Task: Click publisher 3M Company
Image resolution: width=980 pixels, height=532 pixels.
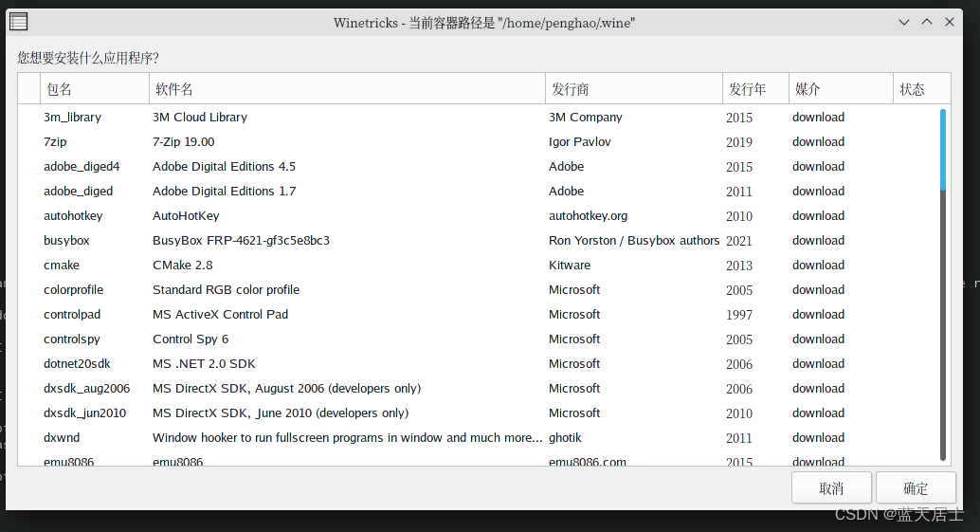Action: coord(585,117)
